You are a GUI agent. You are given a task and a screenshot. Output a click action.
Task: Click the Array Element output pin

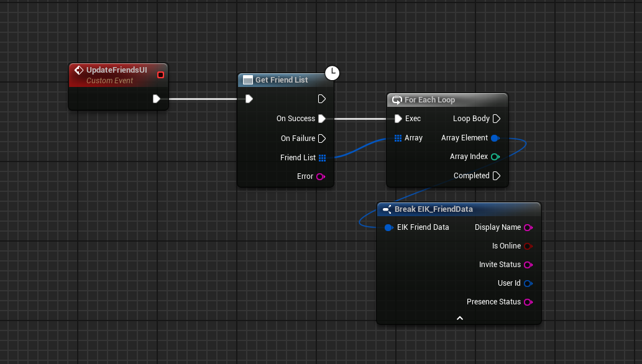(495, 138)
